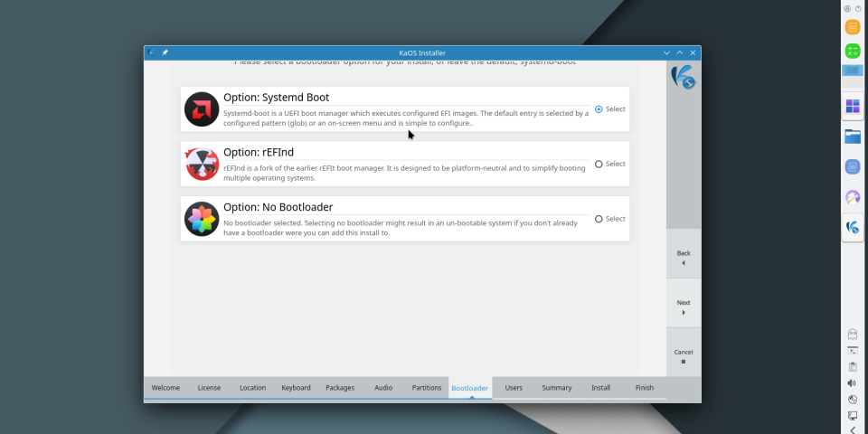868x434 pixels.
Task: Open the Summary tab
Action: (557, 388)
